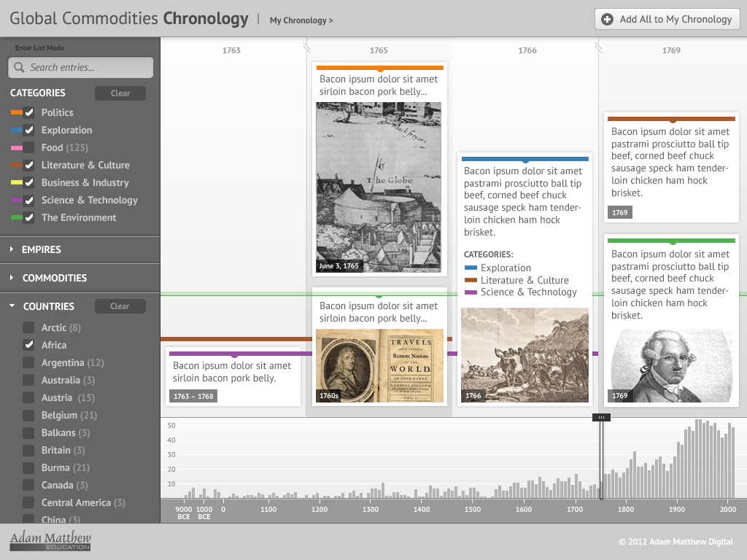Screen dimensions: 747x560
Task: Check the Argentina checkbox
Action: (28, 362)
